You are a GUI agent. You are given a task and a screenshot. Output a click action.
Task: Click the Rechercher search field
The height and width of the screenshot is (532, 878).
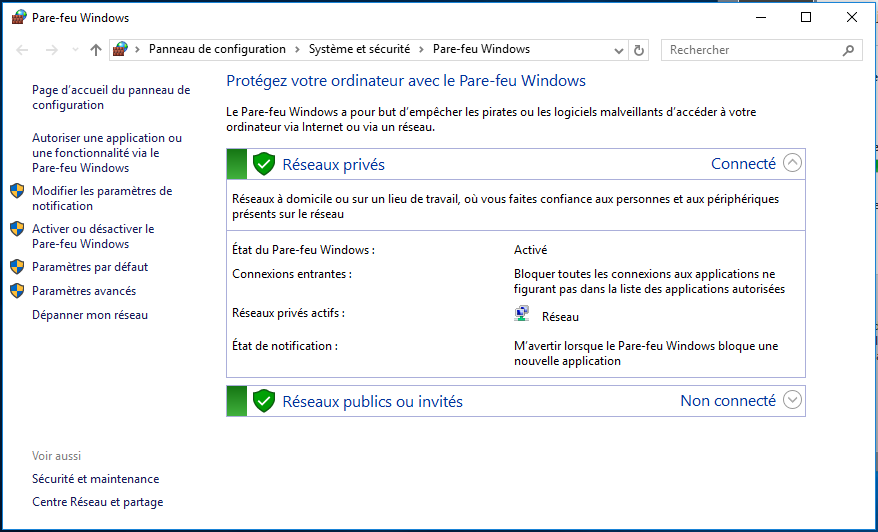754,50
